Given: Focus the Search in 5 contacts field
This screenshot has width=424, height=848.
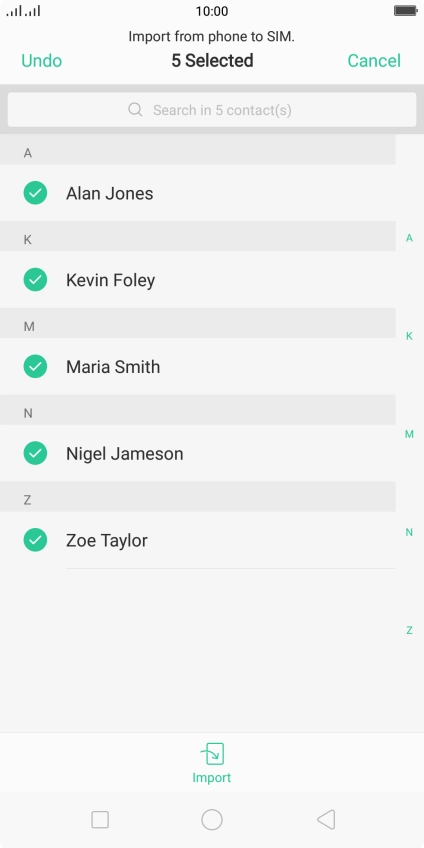Looking at the screenshot, I should coord(212,110).
